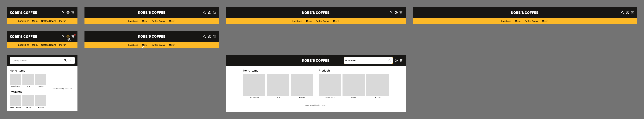This screenshot has width=644, height=119.
Task: Select Coffee Beans in mobile header with cart badge
Action: 49,45
